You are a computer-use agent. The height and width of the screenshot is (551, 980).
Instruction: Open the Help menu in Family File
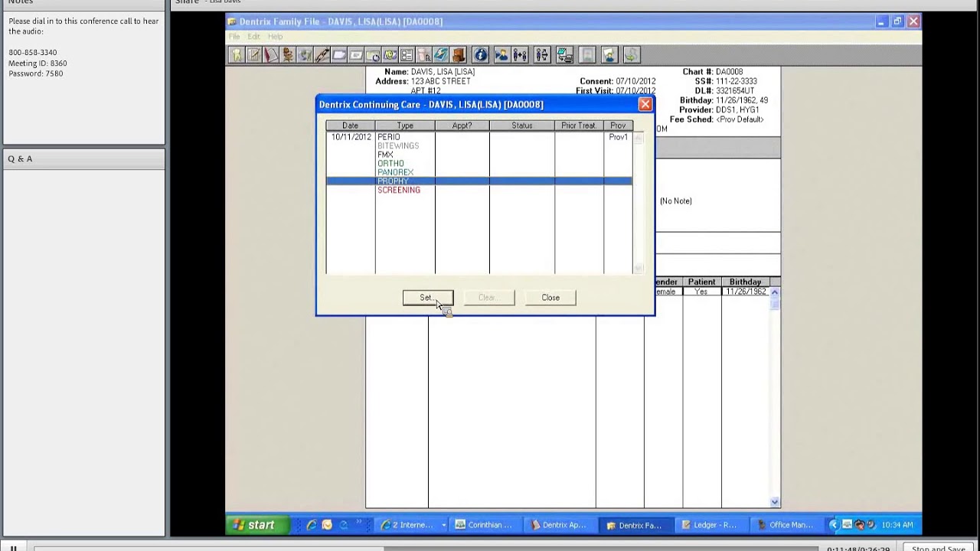tap(276, 37)
